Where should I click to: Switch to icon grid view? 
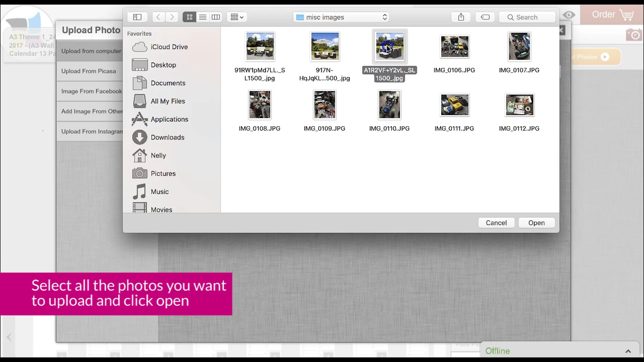190,17
